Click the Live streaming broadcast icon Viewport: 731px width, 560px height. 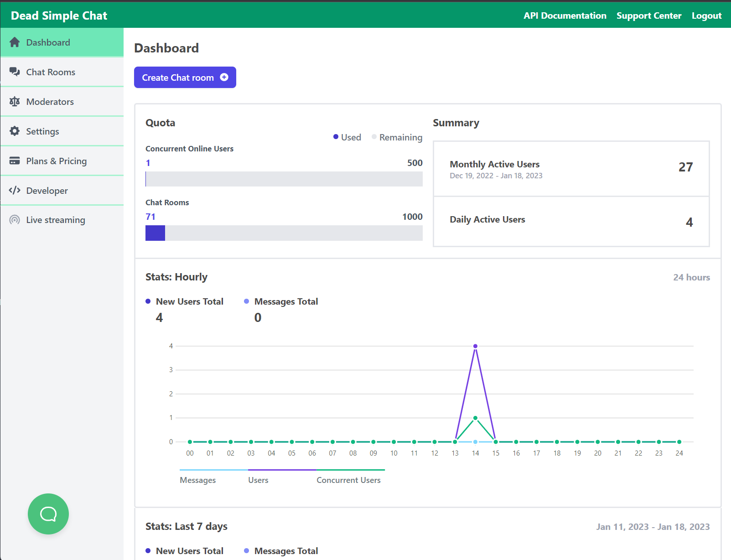click(15, 220)
